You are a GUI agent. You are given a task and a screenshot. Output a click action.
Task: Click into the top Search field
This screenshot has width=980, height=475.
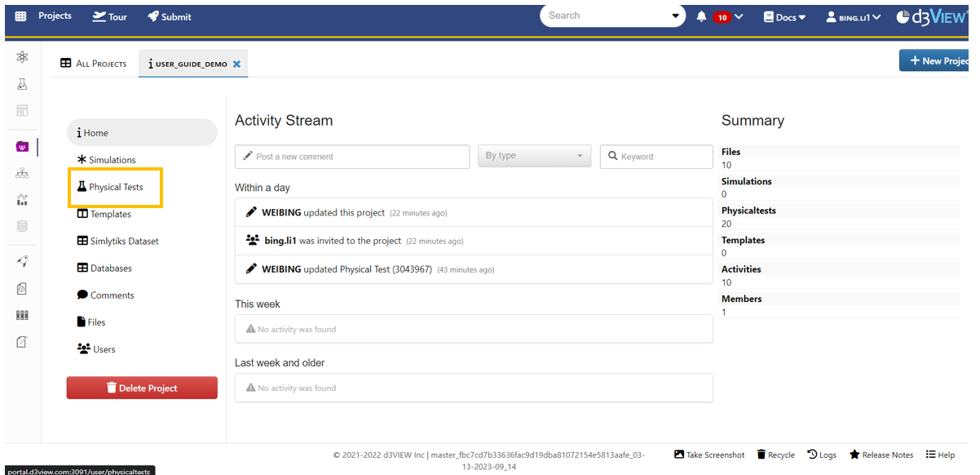[x=606, y=16]
